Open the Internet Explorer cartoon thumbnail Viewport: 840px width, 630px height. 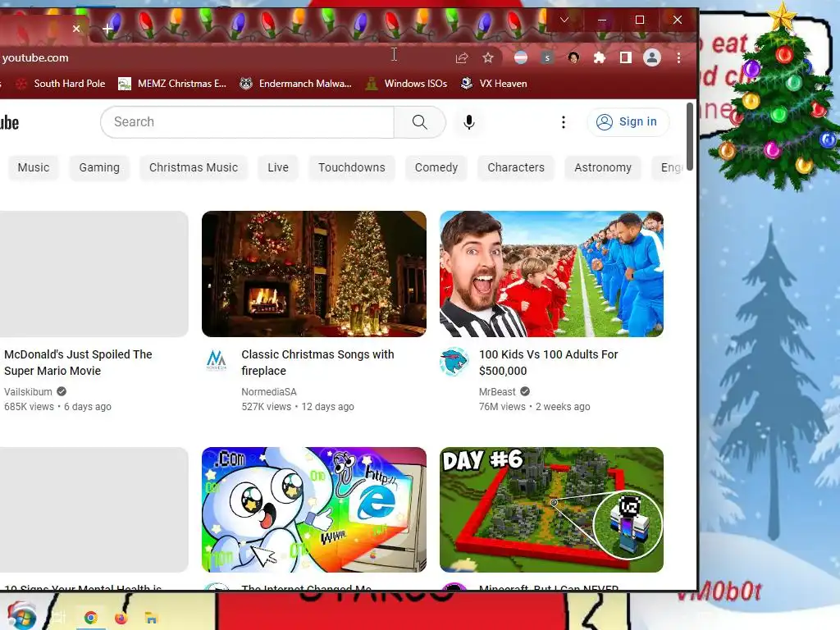pyautogui.click(x=314, y=509)
